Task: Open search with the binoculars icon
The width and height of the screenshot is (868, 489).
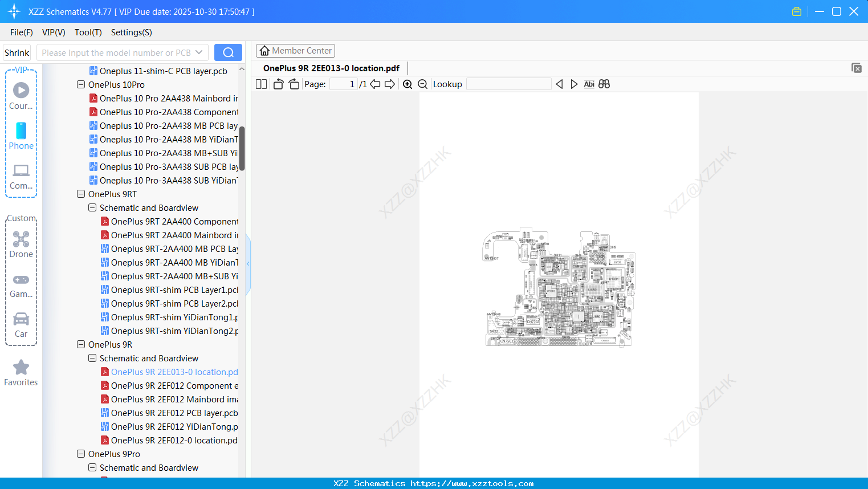Action: pos(604,84)
